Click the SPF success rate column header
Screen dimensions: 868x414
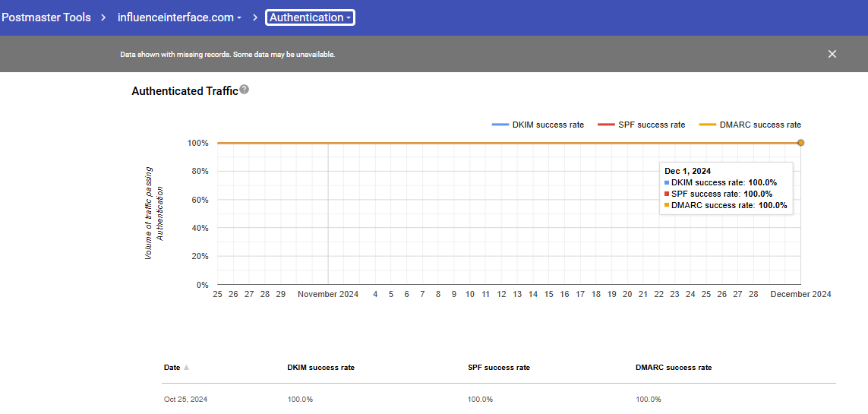click(499, 368)
